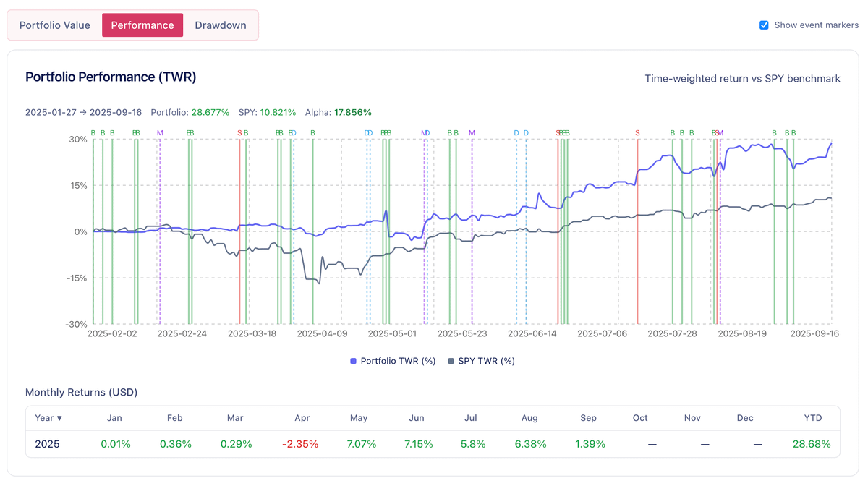The height and width of the screenshot is (486, 868).
Task: Click the 2025-09-16 x-axis date label
Action: click(x=814, y=334)
